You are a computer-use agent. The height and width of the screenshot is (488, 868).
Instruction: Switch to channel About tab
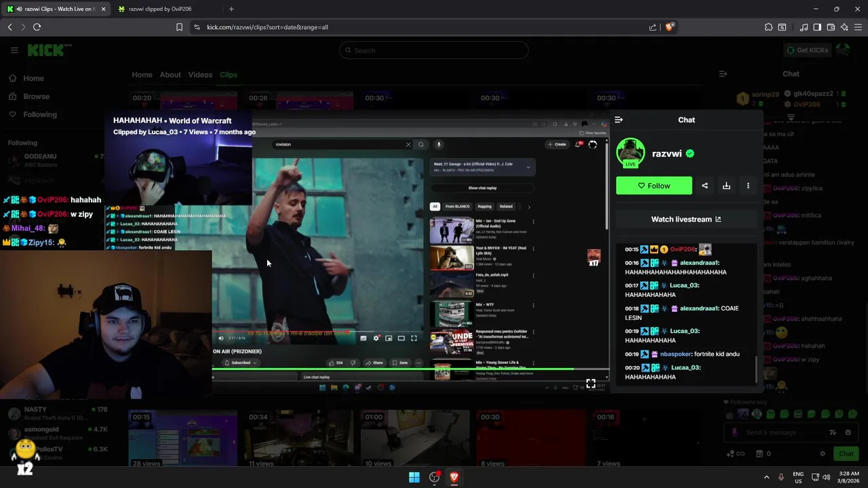pos(170,75)
